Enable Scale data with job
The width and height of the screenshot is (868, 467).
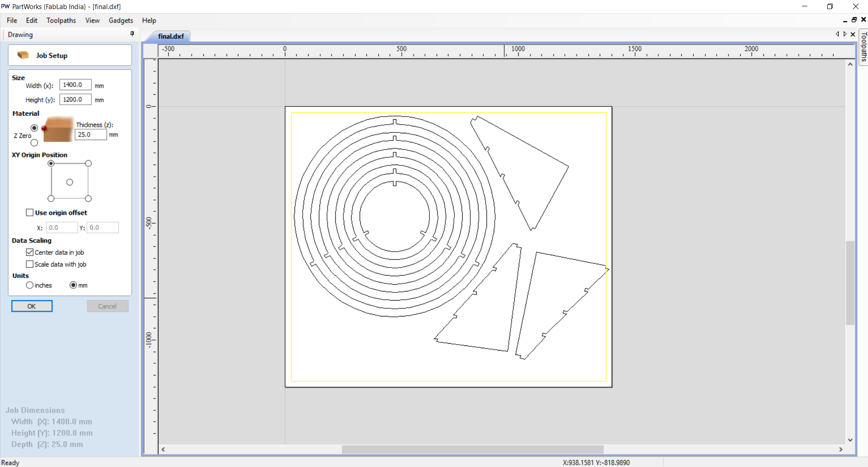point(30,264)
